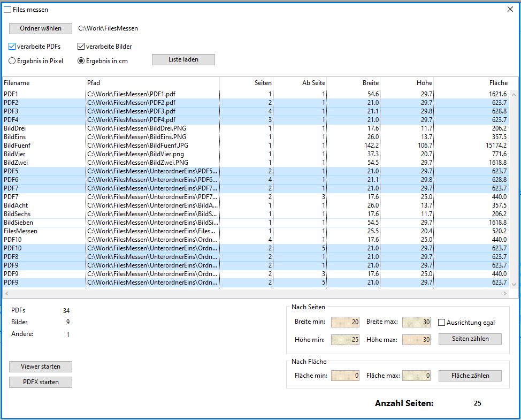521x420 pixels.
Task: Click the Files messen window icon
Action: click(7, 10)
